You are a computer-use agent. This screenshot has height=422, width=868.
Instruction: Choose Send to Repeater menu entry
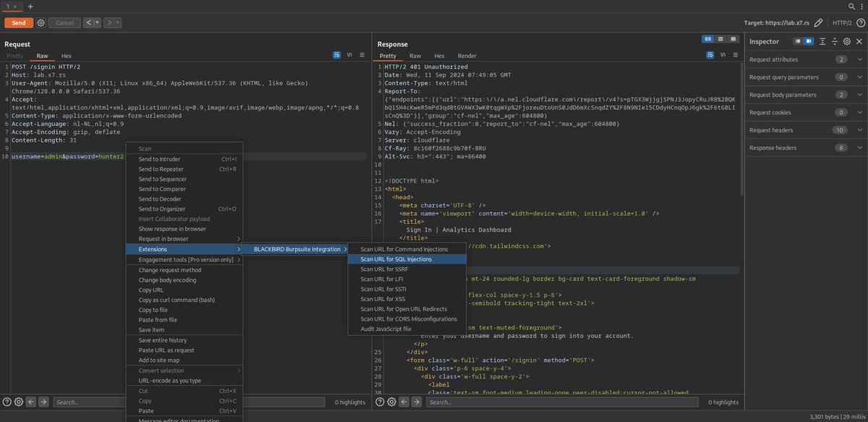point(184,169)
